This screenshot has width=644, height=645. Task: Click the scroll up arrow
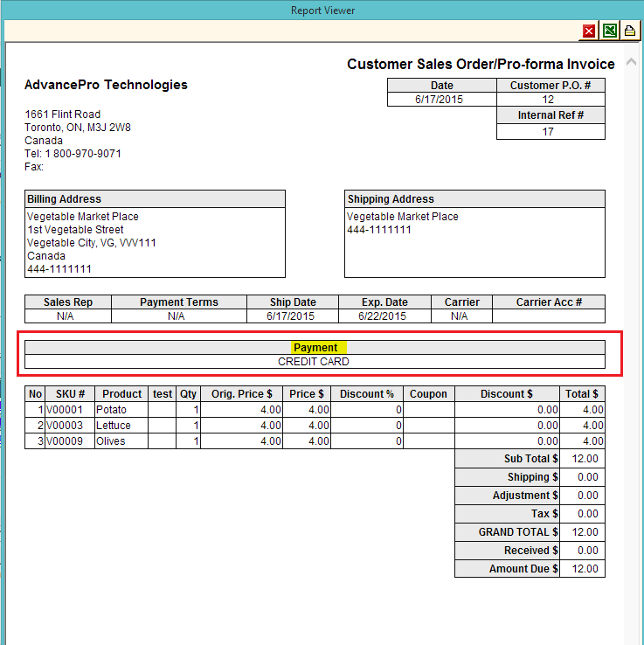click(631, 63)
